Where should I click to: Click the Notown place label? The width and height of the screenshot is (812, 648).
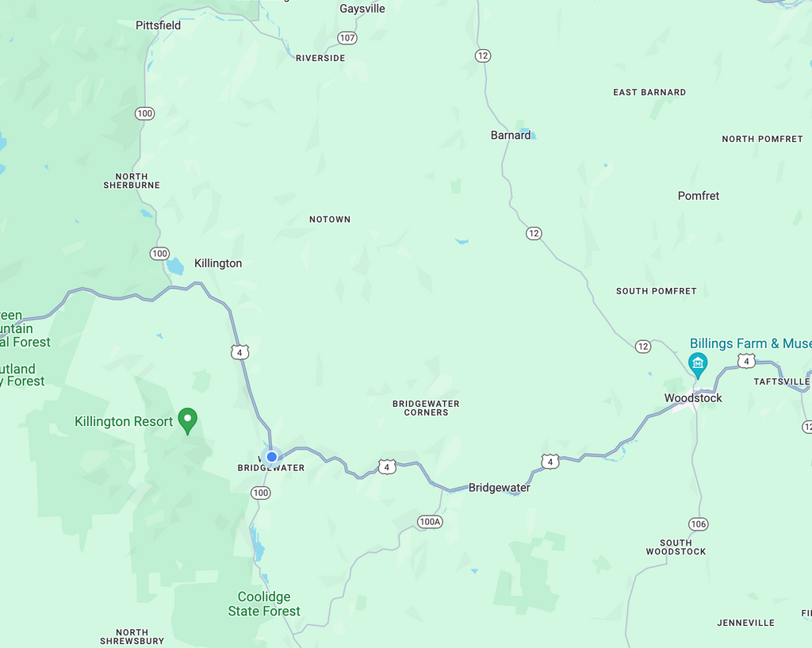tap(330, 219)
